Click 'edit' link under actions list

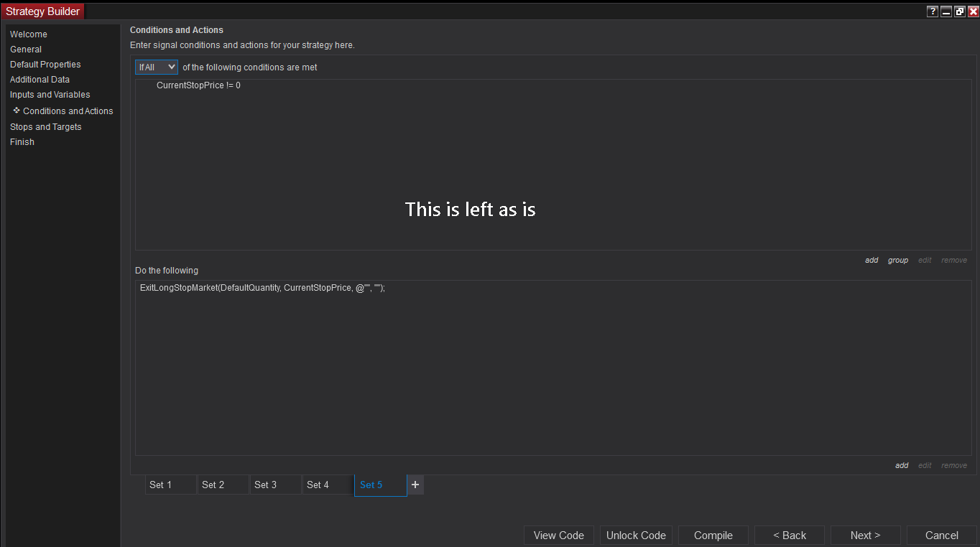pyautogui.click(x=925, y=466)
